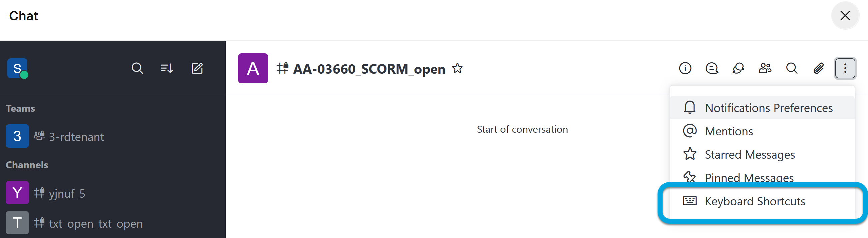Select Notifications Preferences menu item
The height and width of the screenshot is (238, 868).
click(x=768, y=108)
